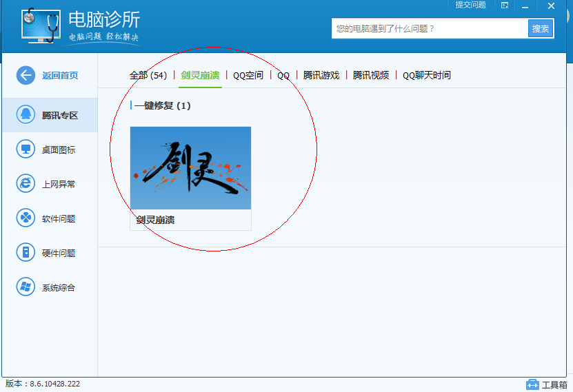Open the 剑灵 calligraphy thumbnail
Screen dimensions: 573x392
point(190,168)
